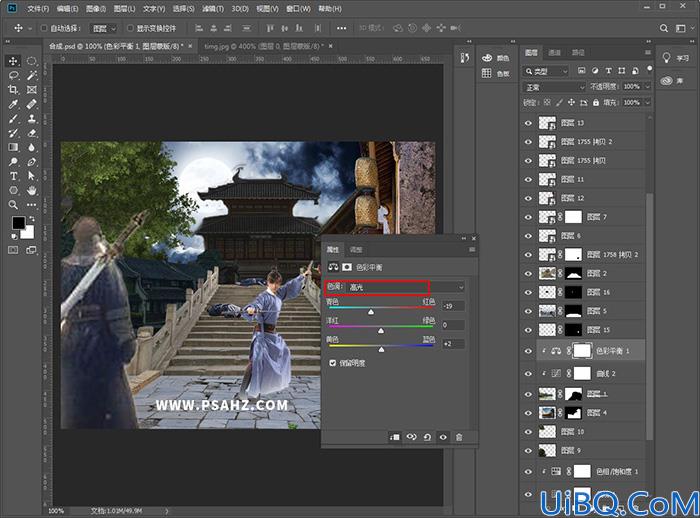Image resolution: width=700 pixels, height=518 pixels.
Task: Open the 颜色 color panel button
Action: coord(496,58)
